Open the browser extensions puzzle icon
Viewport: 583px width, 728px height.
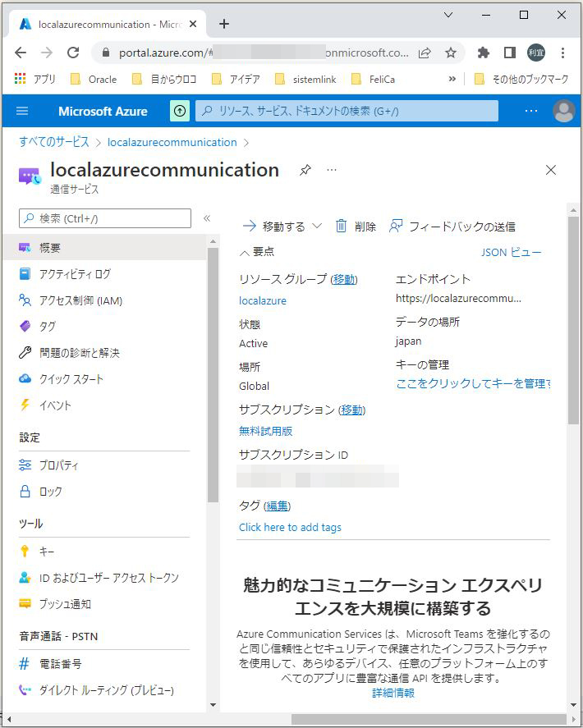click(x=484, y=53)
